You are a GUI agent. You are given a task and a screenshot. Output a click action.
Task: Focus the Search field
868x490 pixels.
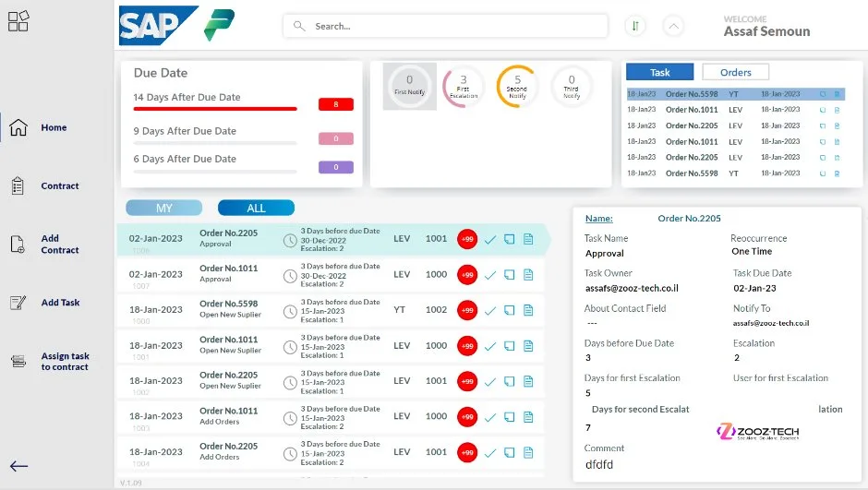445,26
